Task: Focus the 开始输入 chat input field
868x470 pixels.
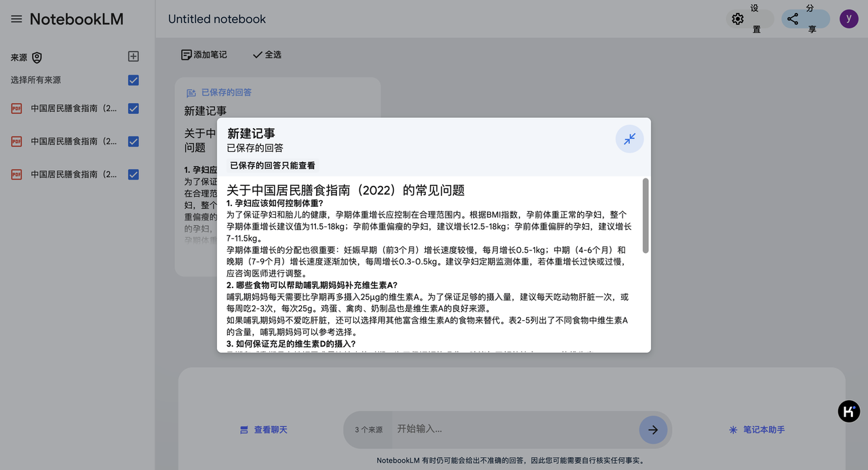Action: coord(515,429)
